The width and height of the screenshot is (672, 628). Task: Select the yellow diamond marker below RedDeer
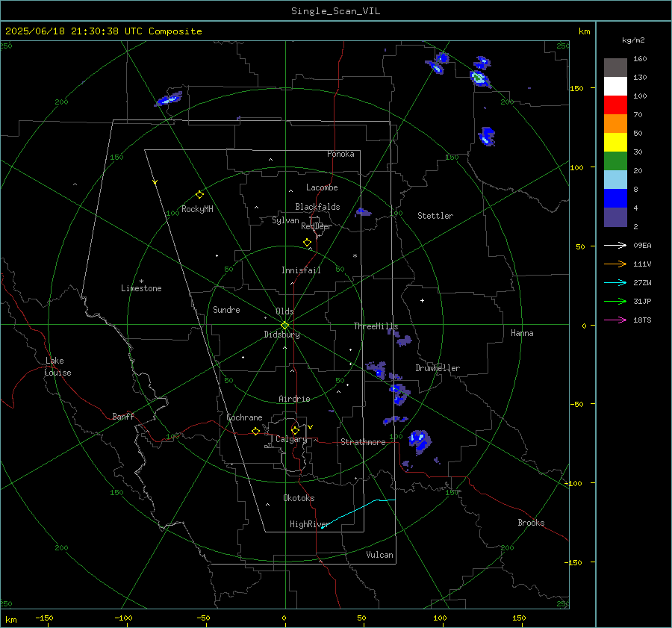(307, 243)
